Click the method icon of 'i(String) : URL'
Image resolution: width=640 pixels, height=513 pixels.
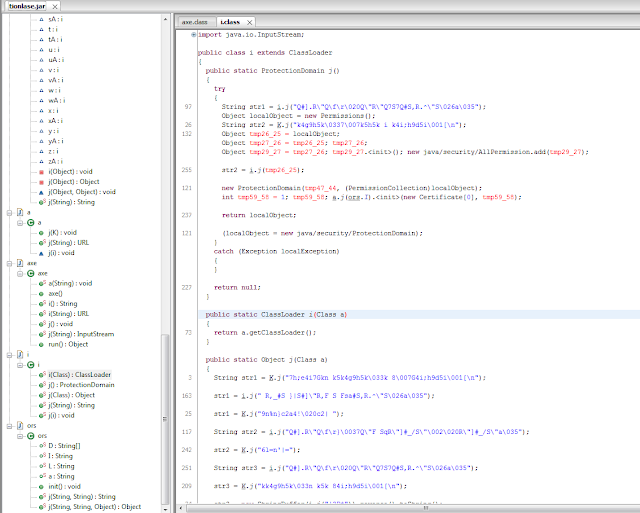point(42,314)
